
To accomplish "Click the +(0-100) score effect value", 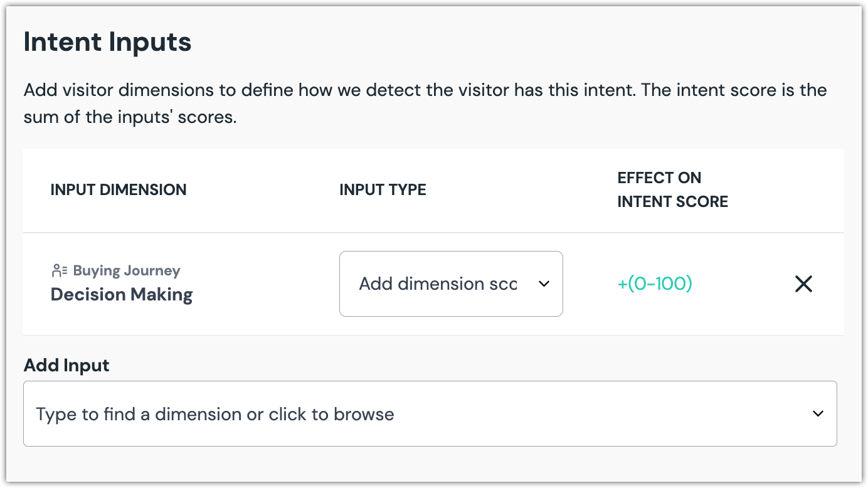I will pyautogui.click(x=655, y=284).
